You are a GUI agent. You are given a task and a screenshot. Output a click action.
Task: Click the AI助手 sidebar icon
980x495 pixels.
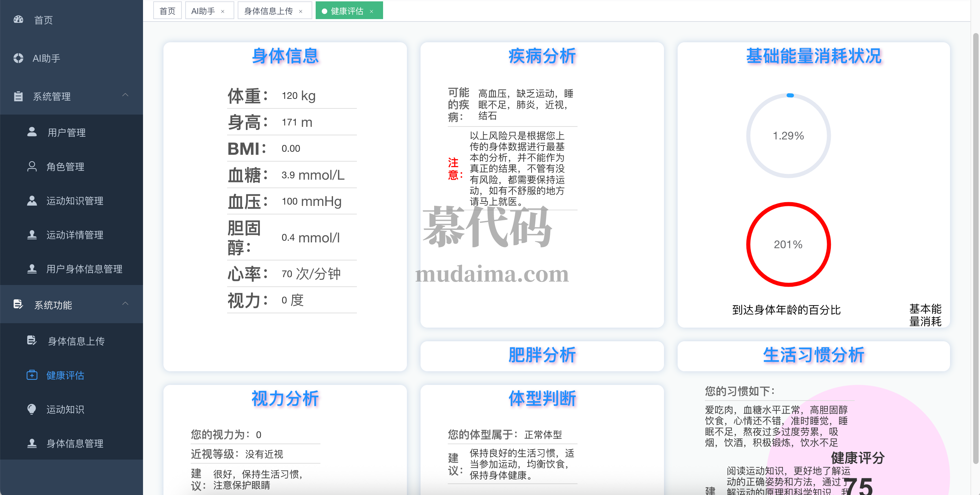click(18, 58)
